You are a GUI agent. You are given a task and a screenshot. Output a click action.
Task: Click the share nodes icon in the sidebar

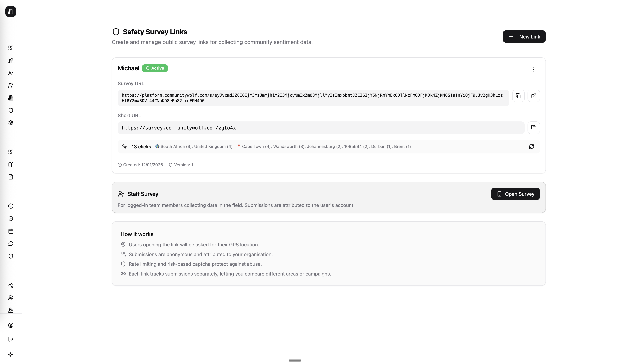11,285
